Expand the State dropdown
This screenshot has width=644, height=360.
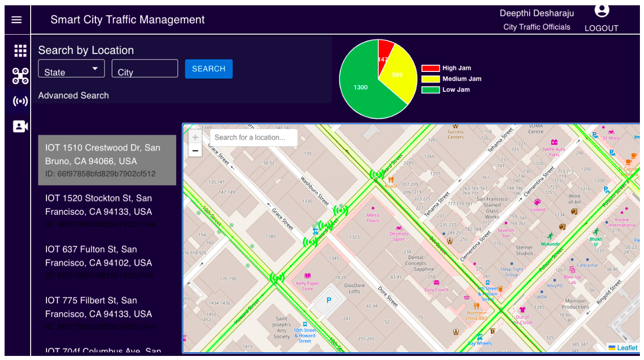pos(71,69)
